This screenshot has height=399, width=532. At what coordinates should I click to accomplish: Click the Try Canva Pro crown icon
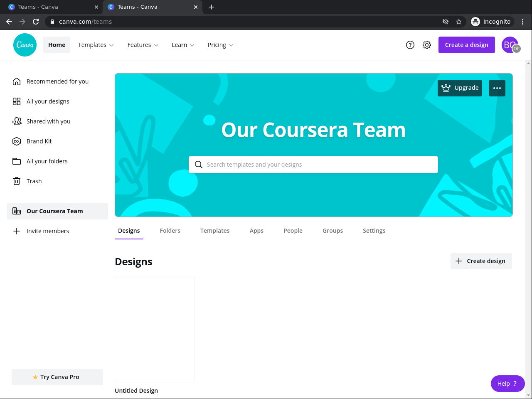[x=35, y=377]
